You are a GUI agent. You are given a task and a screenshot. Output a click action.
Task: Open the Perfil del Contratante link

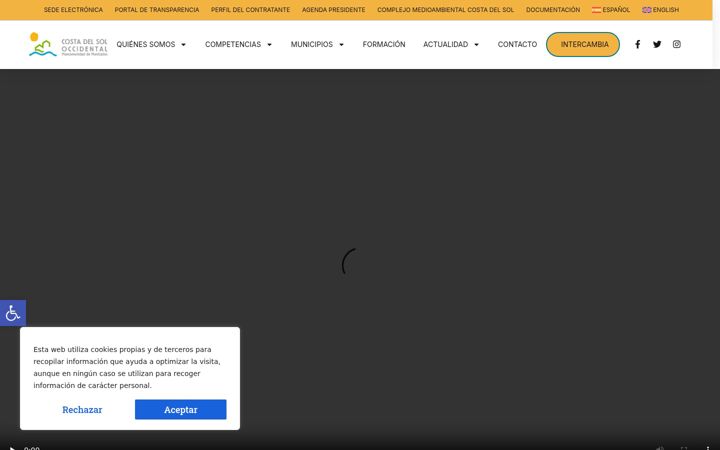click(250, 10)
